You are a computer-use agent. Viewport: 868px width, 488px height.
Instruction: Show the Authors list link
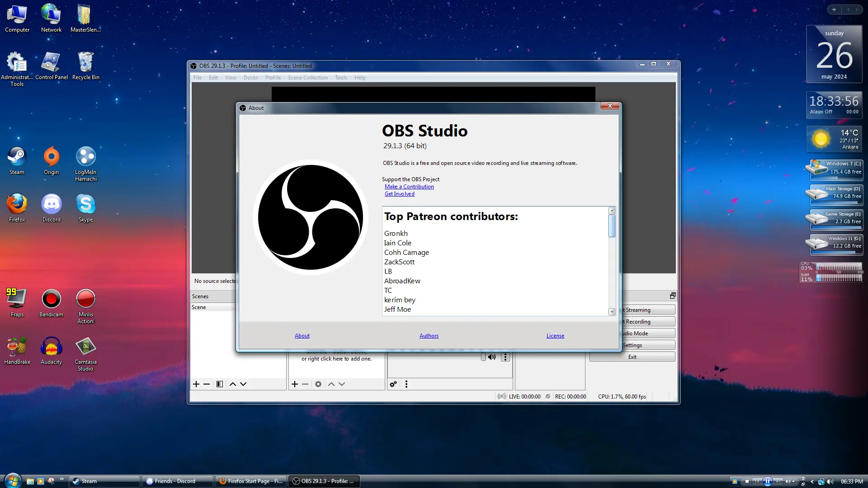coord(429,336)
